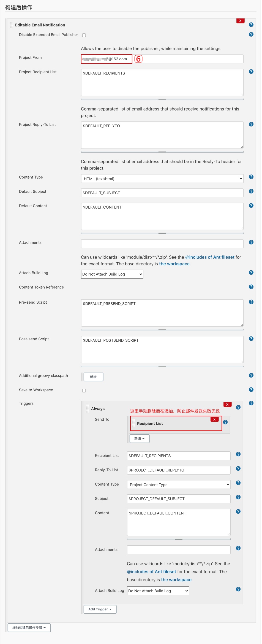The height and width of the screenshot is (644, 262).
Task: Focus the Pre-send Script textarea
Action: pyautogui.click(x=162, y=313)
